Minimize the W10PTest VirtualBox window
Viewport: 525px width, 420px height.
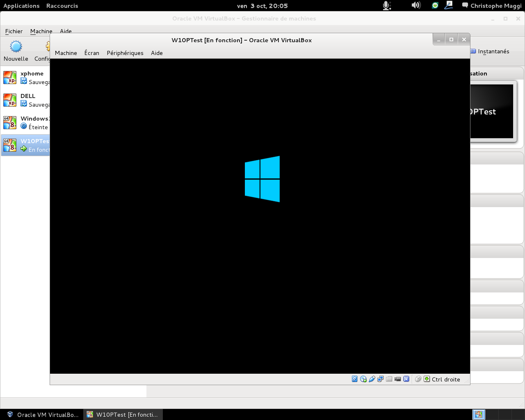(438, 39)
